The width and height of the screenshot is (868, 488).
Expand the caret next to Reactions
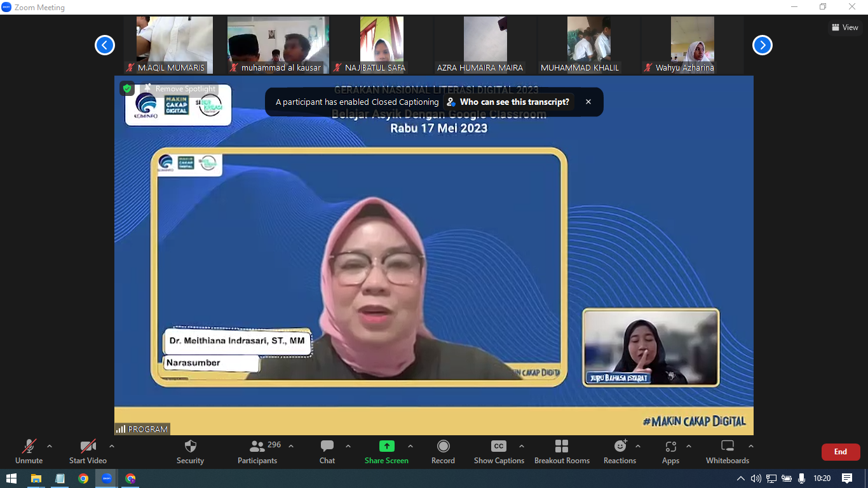638,446
